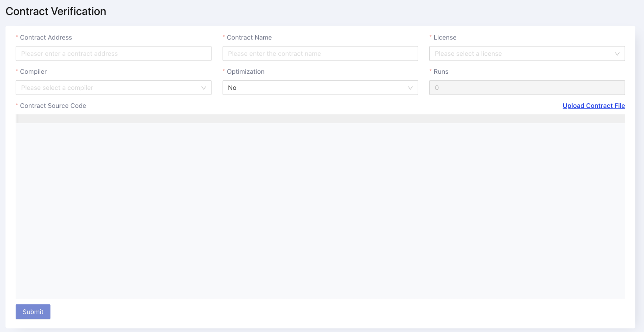Viewport: 644px width, 332px height.
Task: Click the 'License' field label
Action: [x=445, y=38]
